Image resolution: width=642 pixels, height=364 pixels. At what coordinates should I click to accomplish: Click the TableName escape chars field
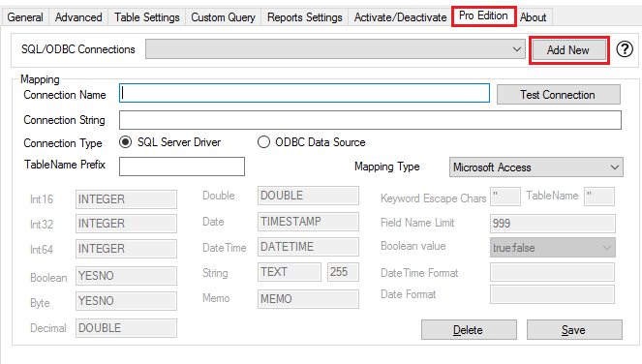[x=599, y=197]
